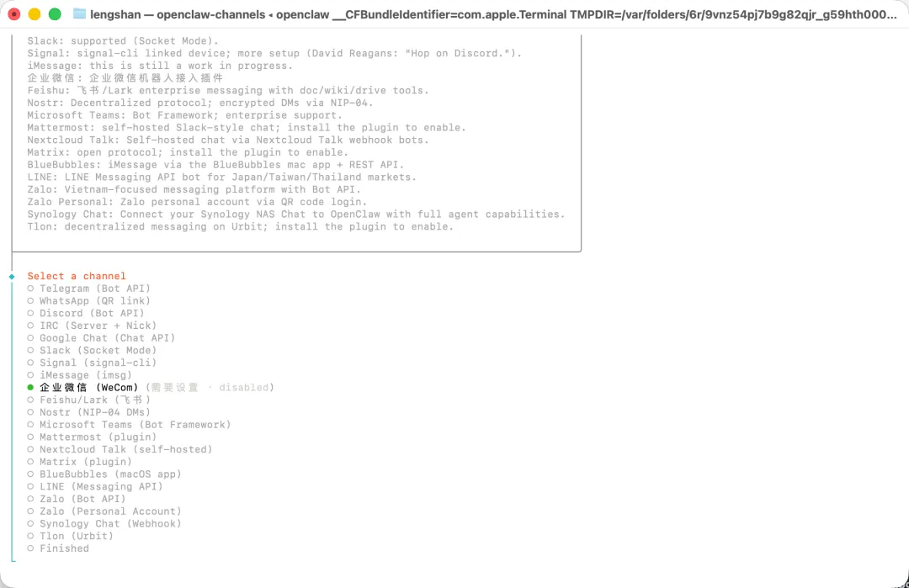Select the Telegram (Bot API) channel
909x588 pixels.
click(88, 289)
